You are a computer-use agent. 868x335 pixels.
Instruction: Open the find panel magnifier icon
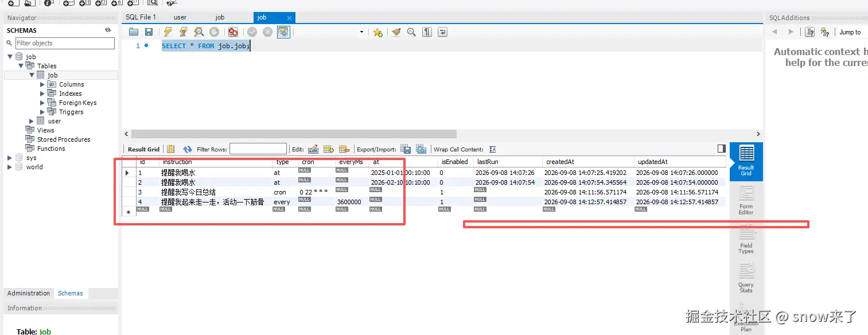[x=411, y=32]
